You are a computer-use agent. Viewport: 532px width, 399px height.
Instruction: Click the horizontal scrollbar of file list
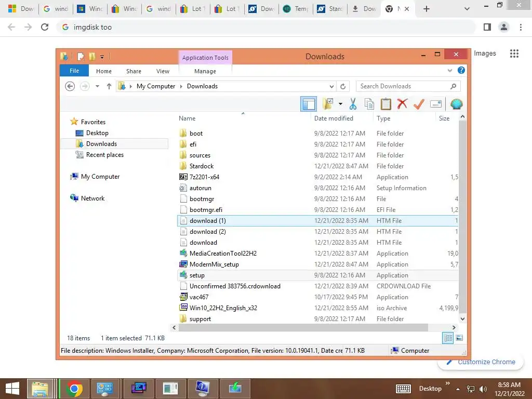tap(303, 327)
